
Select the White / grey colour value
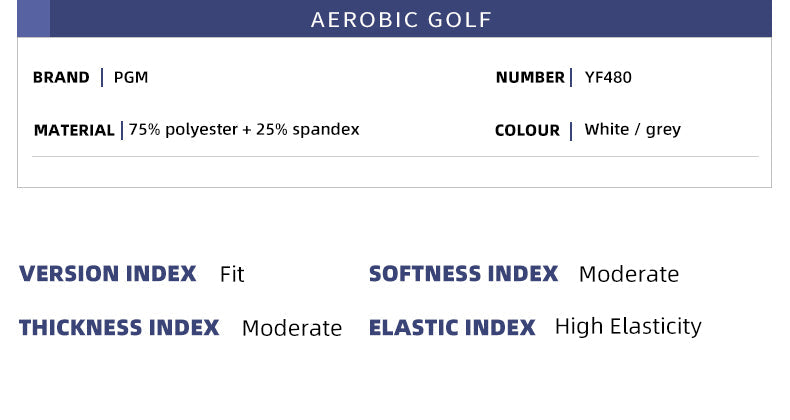click(x=632, y=129)
